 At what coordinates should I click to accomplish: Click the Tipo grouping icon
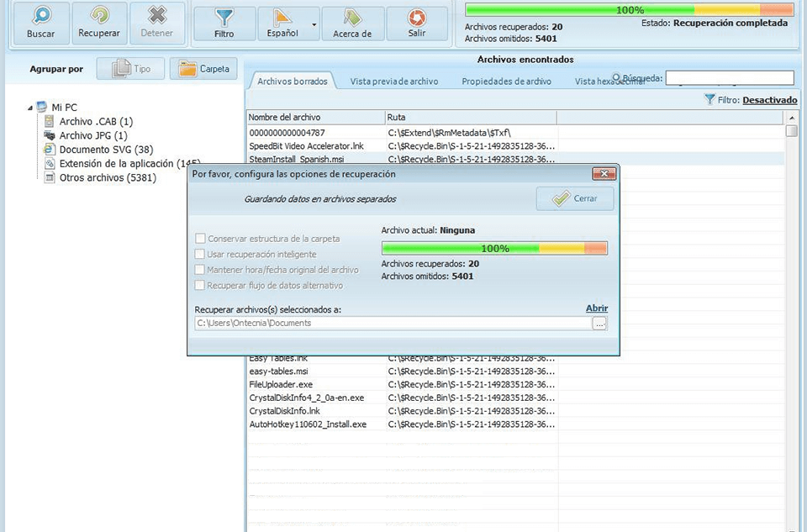pos(130,68)
